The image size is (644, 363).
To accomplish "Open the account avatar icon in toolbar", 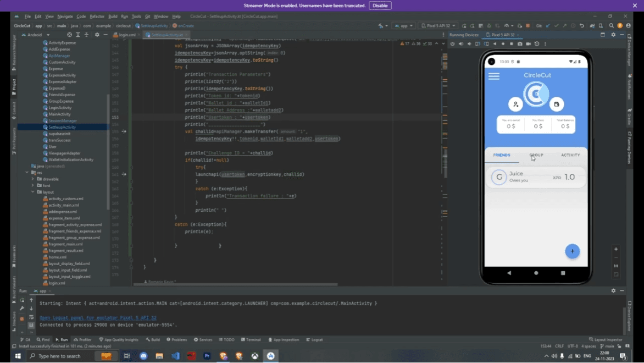I will 629,26.
